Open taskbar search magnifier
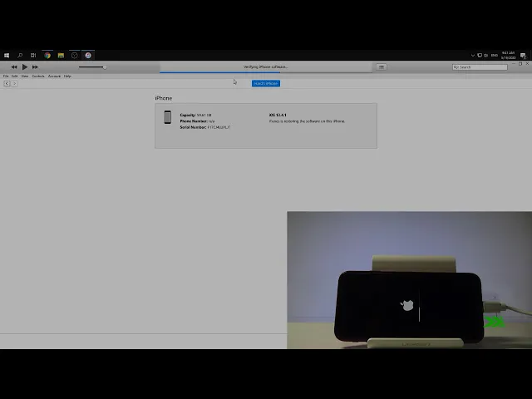532x399 pixels. 20,56
